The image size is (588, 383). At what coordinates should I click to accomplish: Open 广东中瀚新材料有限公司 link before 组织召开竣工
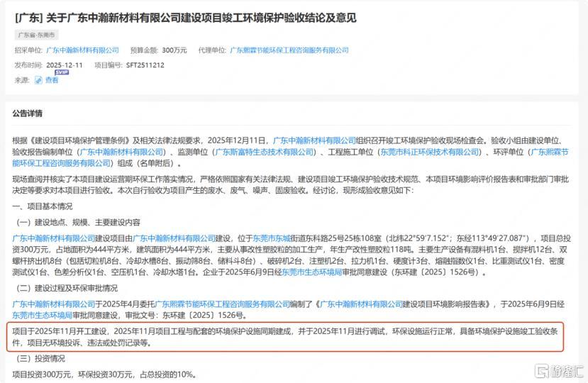click(314, 140)
